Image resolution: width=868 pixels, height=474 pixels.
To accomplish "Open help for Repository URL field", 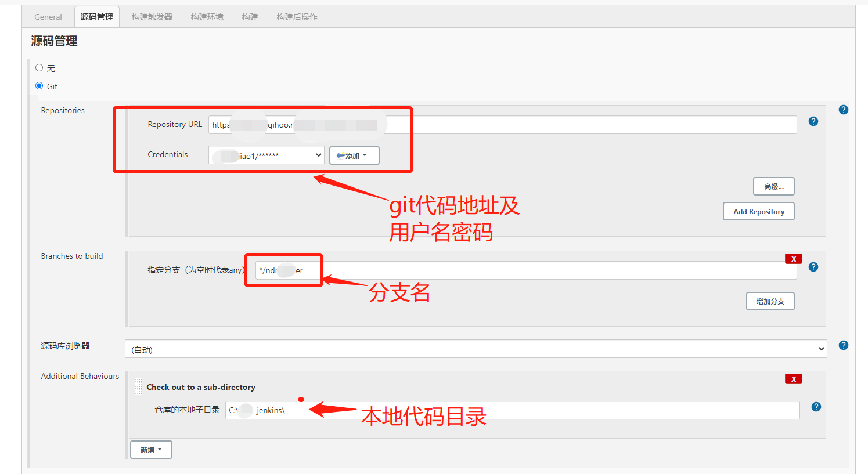I will [x=813, y=121].
